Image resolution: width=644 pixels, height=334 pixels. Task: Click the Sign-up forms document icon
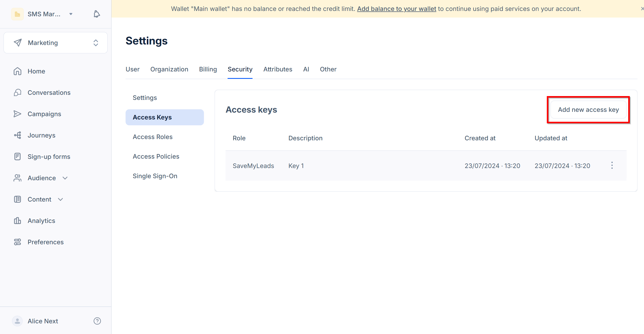[17, 157]
